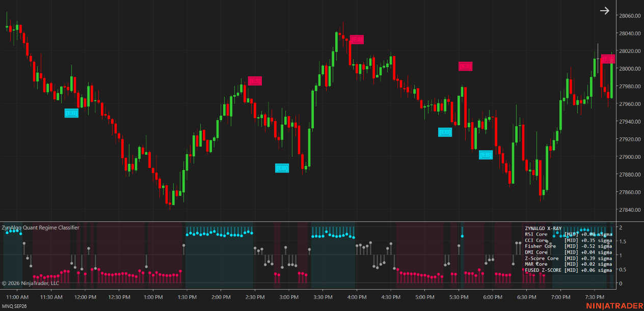Click the 2:30 PM time axis label

255,297
